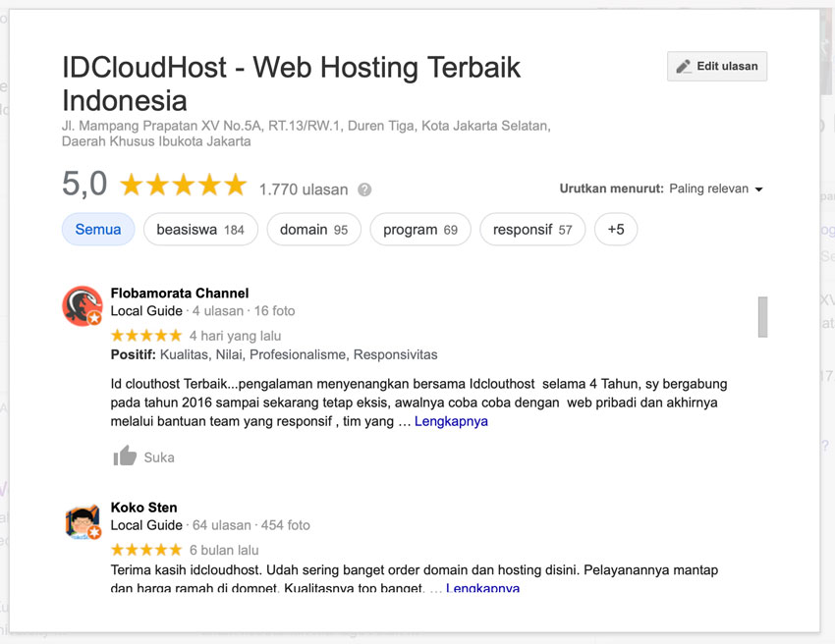Image resolution: width=835 pixels, height=644 pixels.
Task: Click the Flobamorata Channel reviewer name
Action: pos(180,293)
